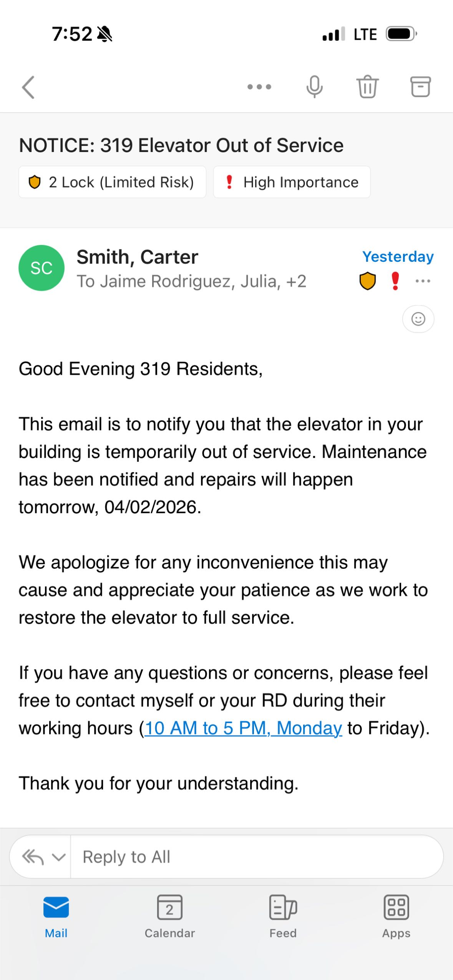Tap the 'High Importance' tag
The image size is (453, 980).
click(292, 182)
